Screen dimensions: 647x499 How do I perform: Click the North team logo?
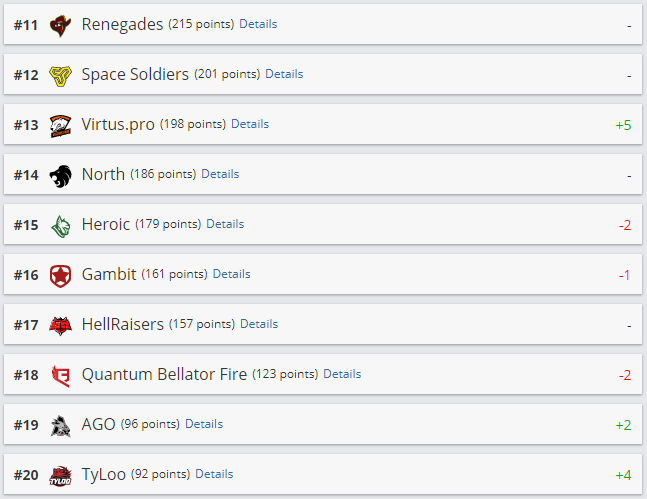pos(61,174)
